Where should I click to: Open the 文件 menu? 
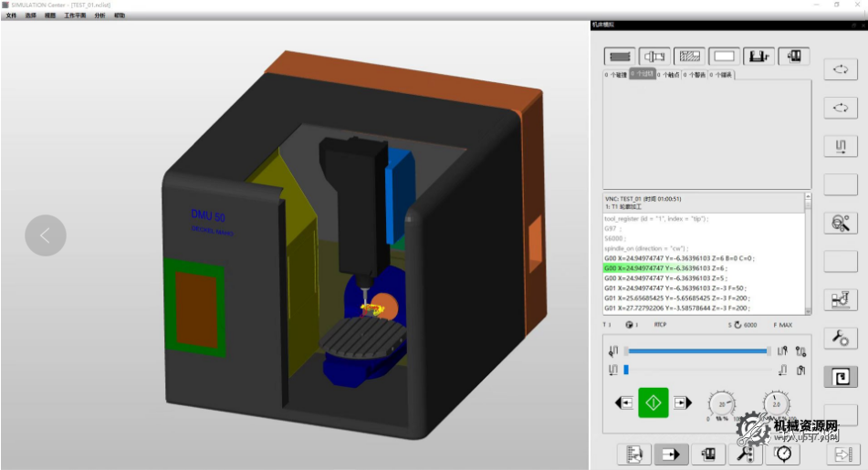[x=11, y=16]
